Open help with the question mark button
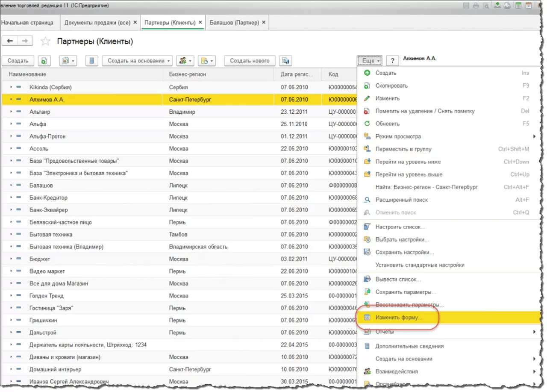 coord(392,61)
